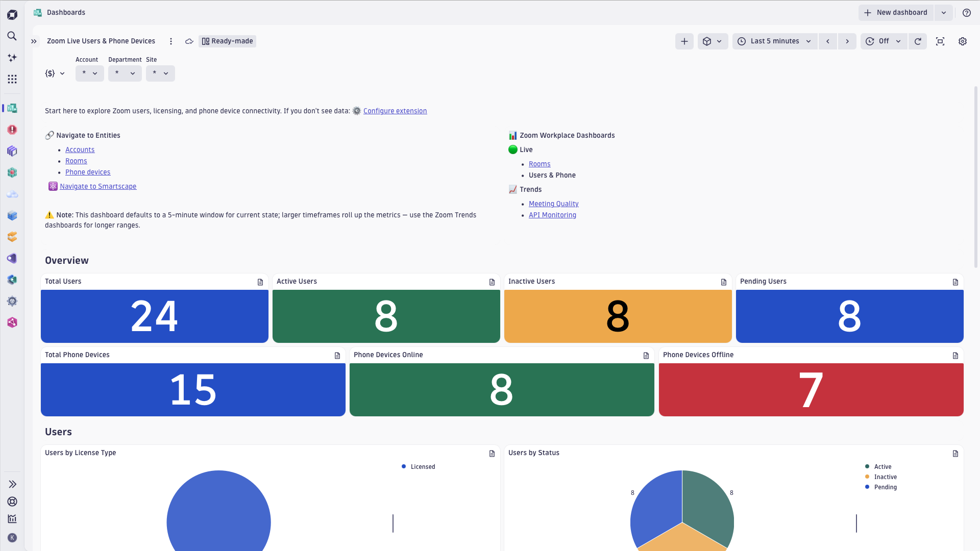Image resolution: width=980 pixels, height=551 pixels.
Task: Click the user avatar K in the sidebar
Action: [x=12, y=538]
